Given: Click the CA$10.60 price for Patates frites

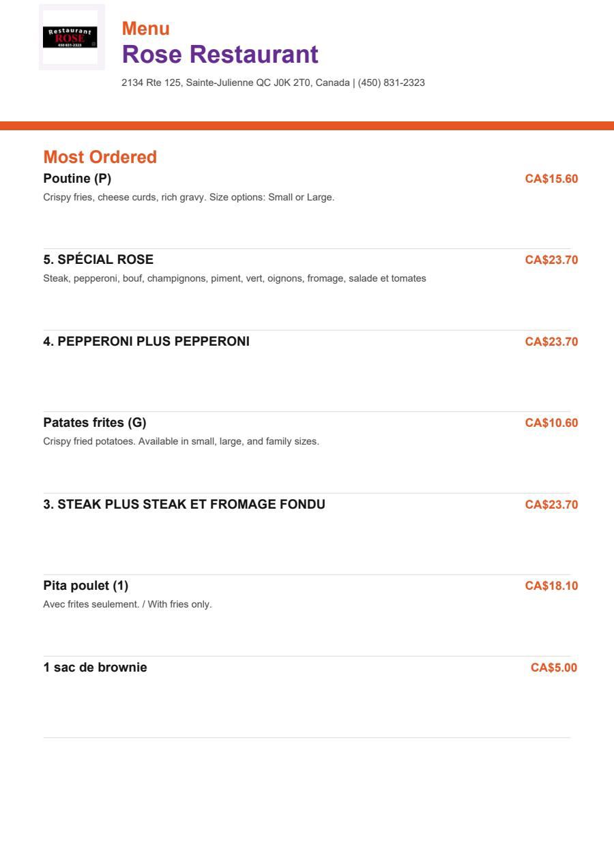Looking at the screenshot, I should coord(551,423).
